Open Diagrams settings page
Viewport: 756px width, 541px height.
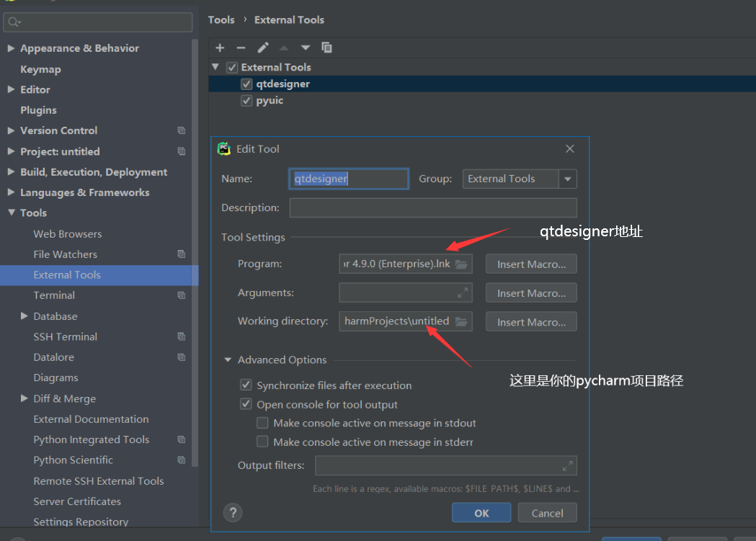[55, 377]
